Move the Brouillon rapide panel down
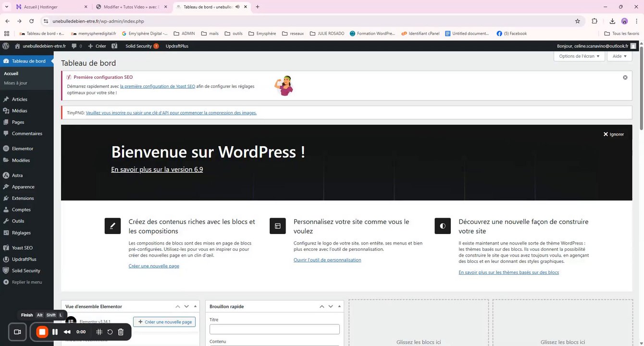The image size is (644, 346). point(331,307)
